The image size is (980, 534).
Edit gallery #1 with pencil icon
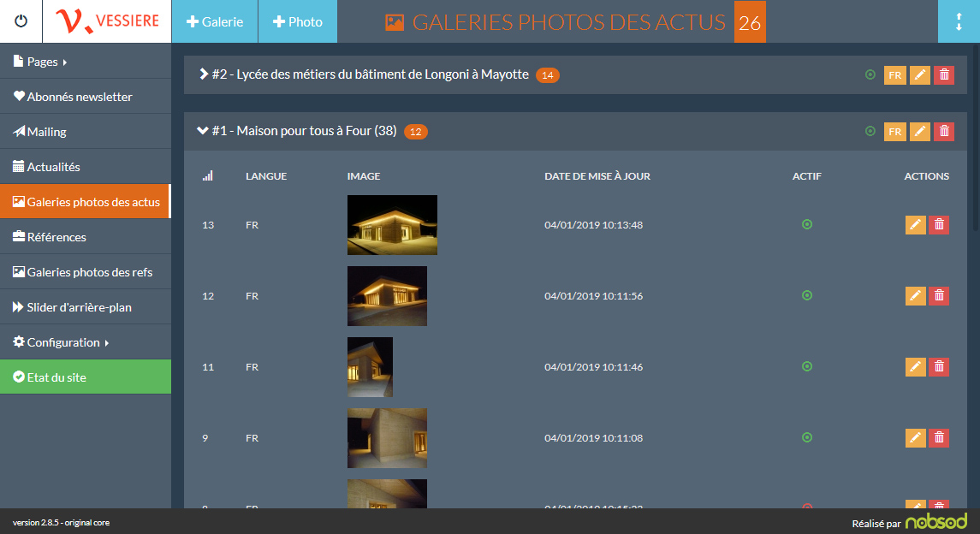click(920, 131)
